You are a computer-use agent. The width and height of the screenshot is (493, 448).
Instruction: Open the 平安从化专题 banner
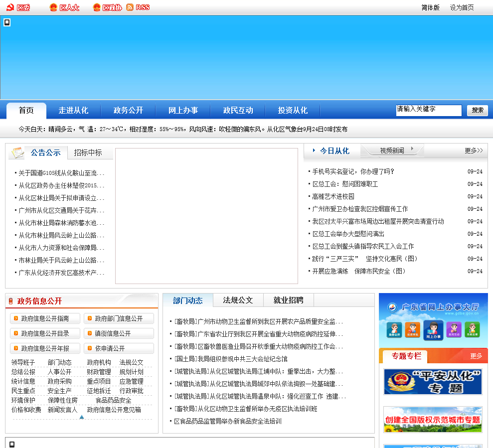pos(433,382)
